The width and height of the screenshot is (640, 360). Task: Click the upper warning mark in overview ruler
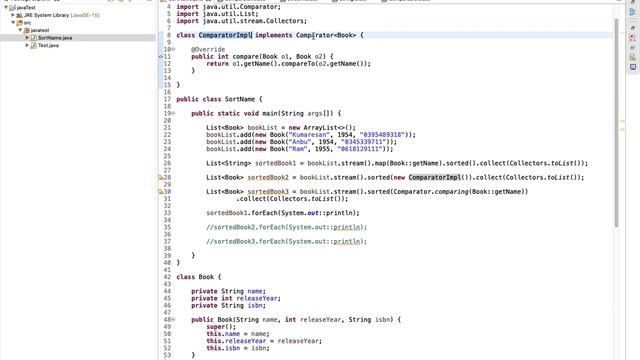click(622, 121)
